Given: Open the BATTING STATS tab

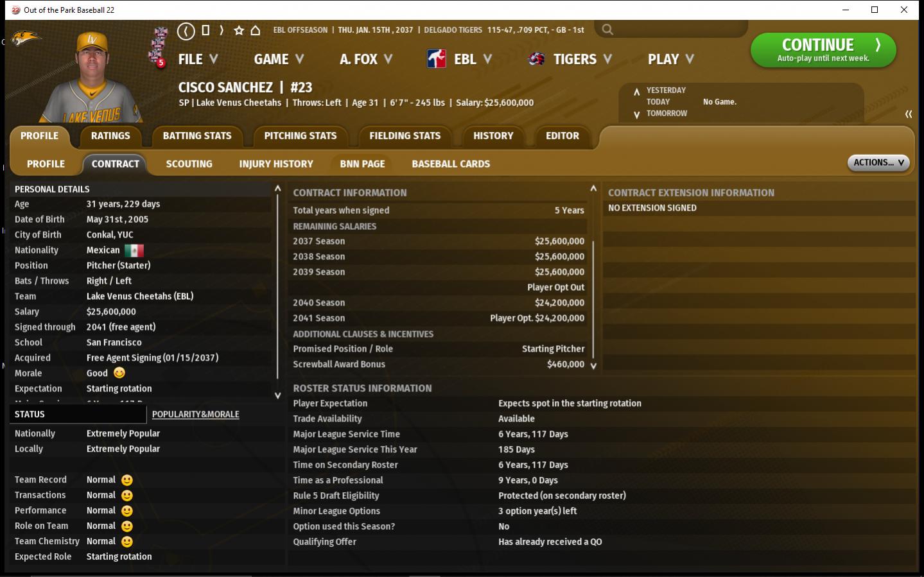Looking at the screenshot, I should point(197,136).
